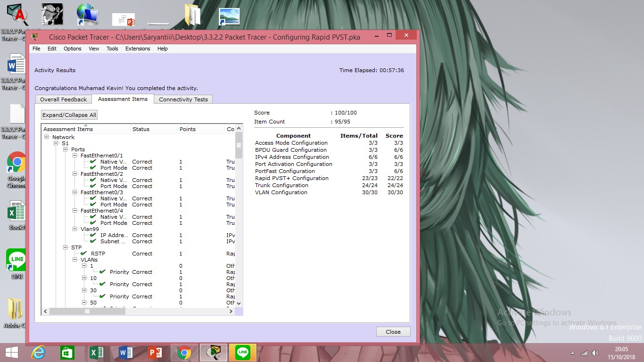Collapse the Vlan99 tree node
The width and height of the screenshot is (644, 362).
click(x=75, y=229)
